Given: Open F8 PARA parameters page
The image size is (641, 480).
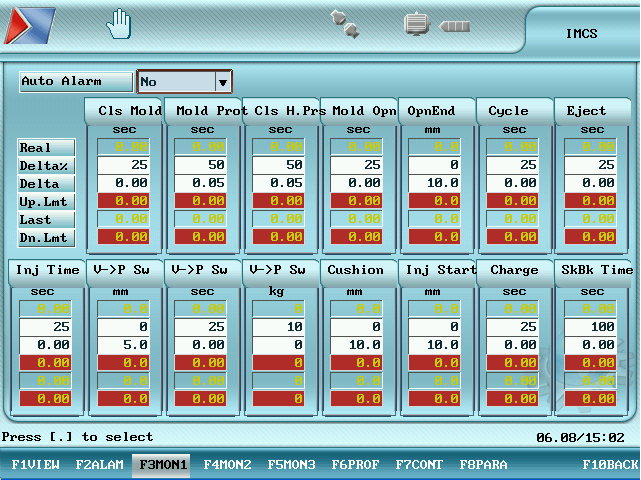Looking at the screenshot, I should coord(483,465).
